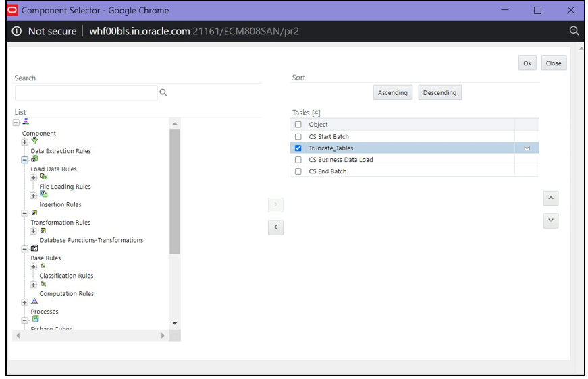Expand the Classification Rules node

(33, 266)
